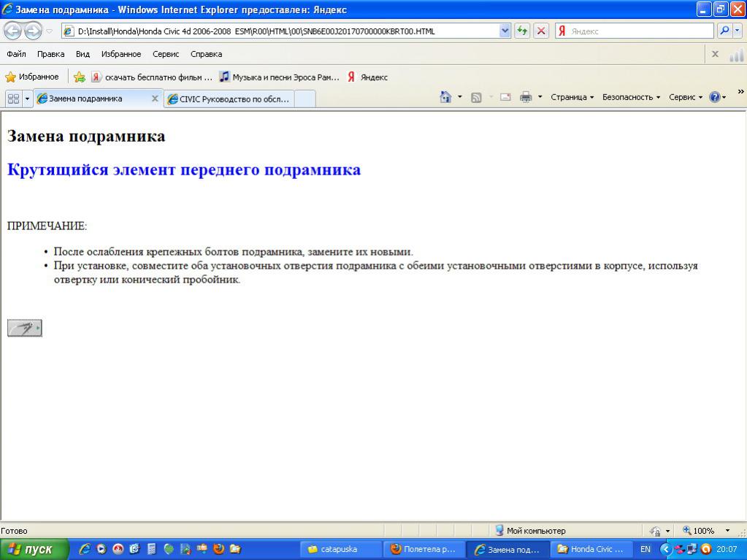Click the пуск Start button
Image resolution: width=747 pixels, height=560 pixels.
[x=34, y=549]
